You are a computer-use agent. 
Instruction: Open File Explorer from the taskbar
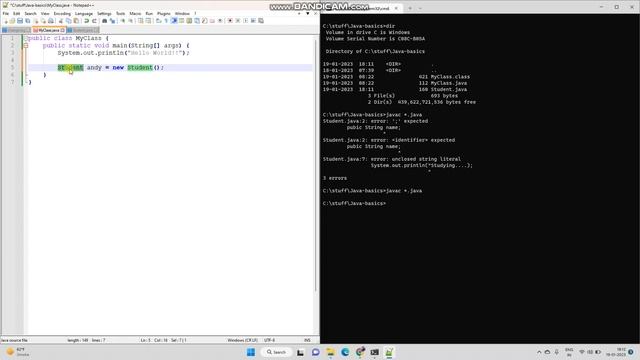coord(330,352)
